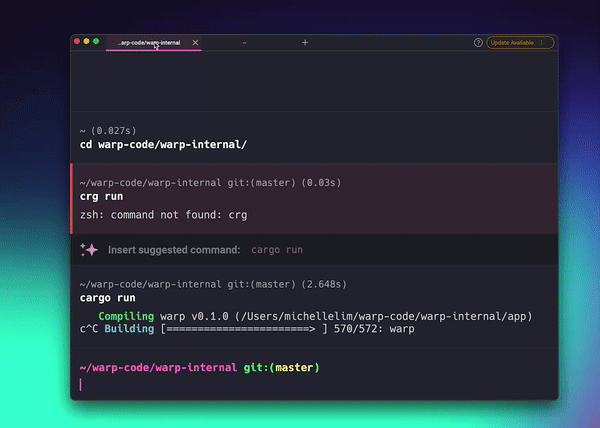The height and width of the screenshot is (428, 600).
Task: Click the three-dot menu beside Update Available
Action: click(542, 42)
